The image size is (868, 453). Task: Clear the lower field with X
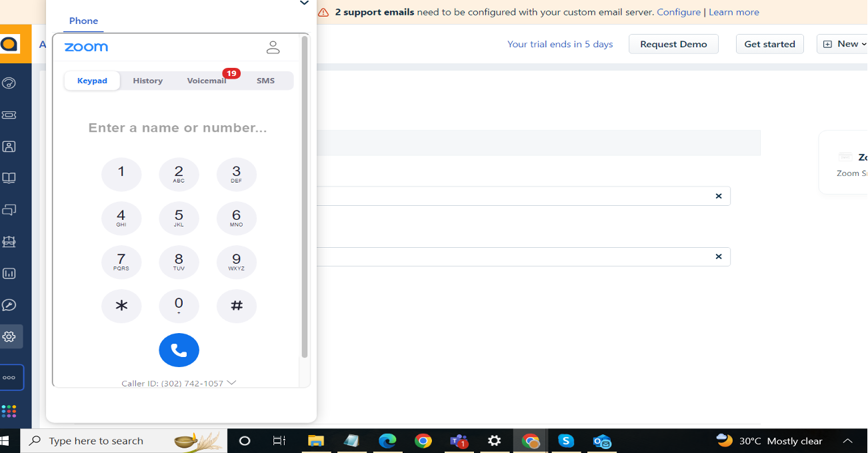(719, 256)
